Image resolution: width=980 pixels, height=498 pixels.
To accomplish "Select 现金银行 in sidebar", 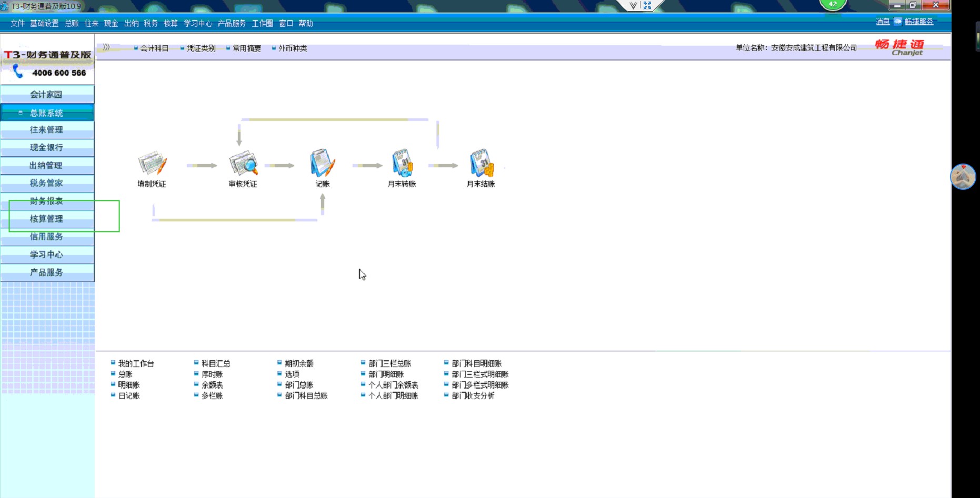I will (47, 147).
